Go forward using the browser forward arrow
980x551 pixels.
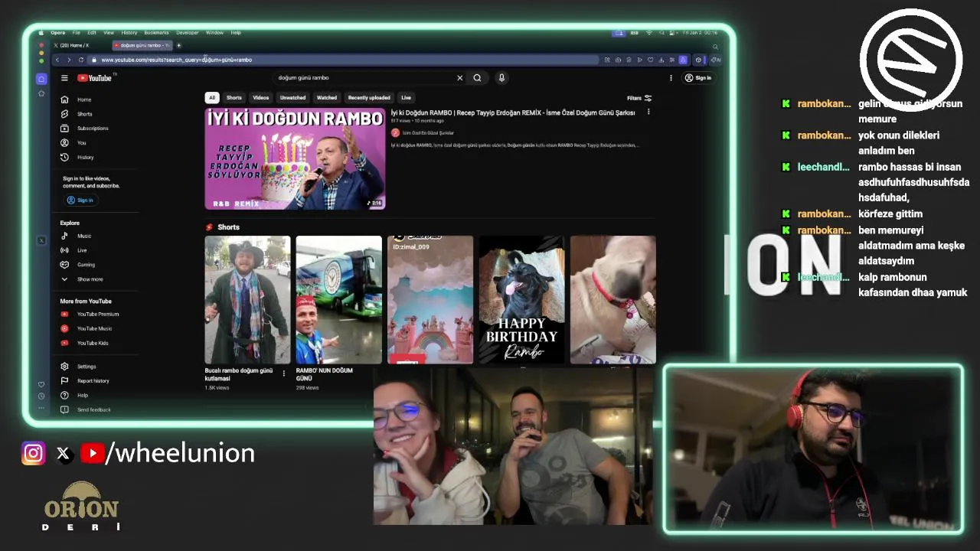coord(69,60)
